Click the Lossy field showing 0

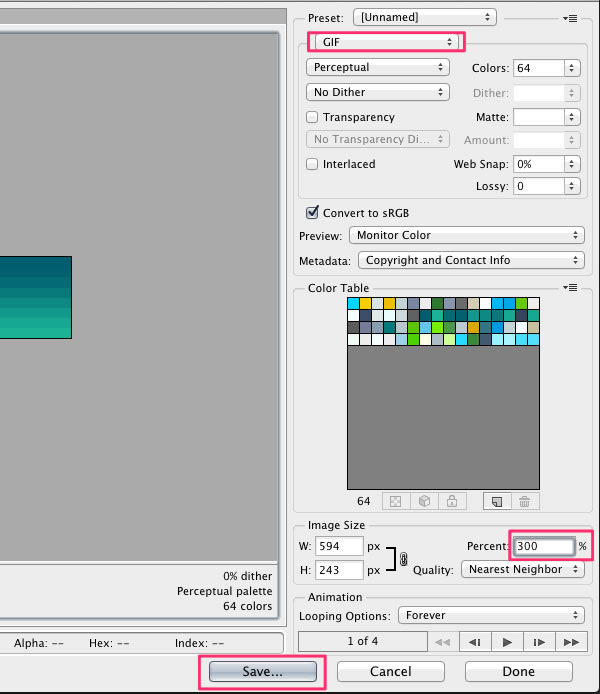539,186
